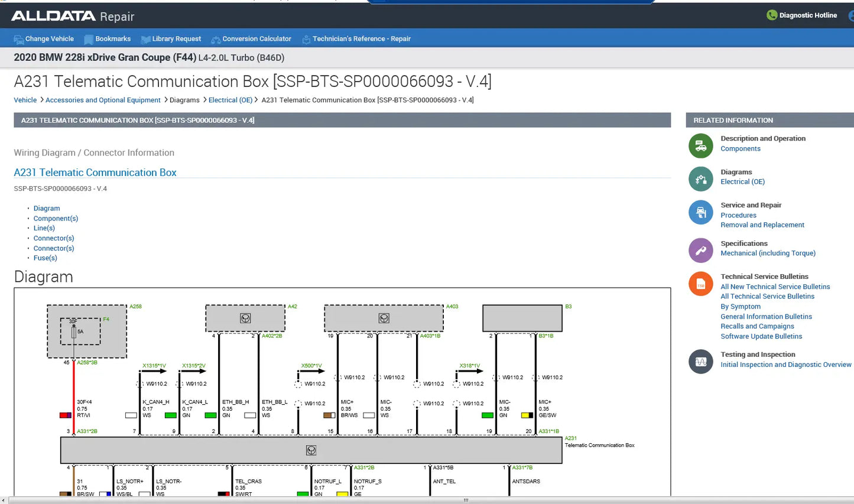Open Recalls and Campaigns bulletins
This screenshot has height=504, width=854.
[x=757, y=327]
